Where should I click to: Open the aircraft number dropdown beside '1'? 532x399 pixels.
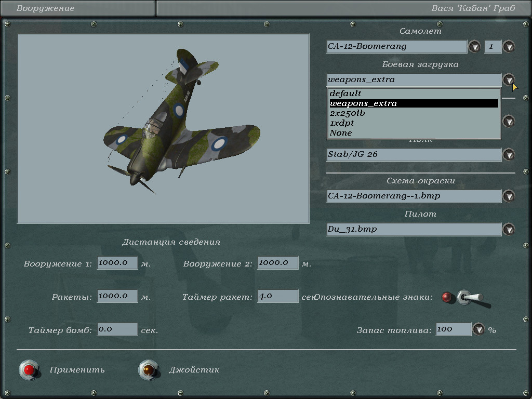pyautogui.click(x=509, y=46)
